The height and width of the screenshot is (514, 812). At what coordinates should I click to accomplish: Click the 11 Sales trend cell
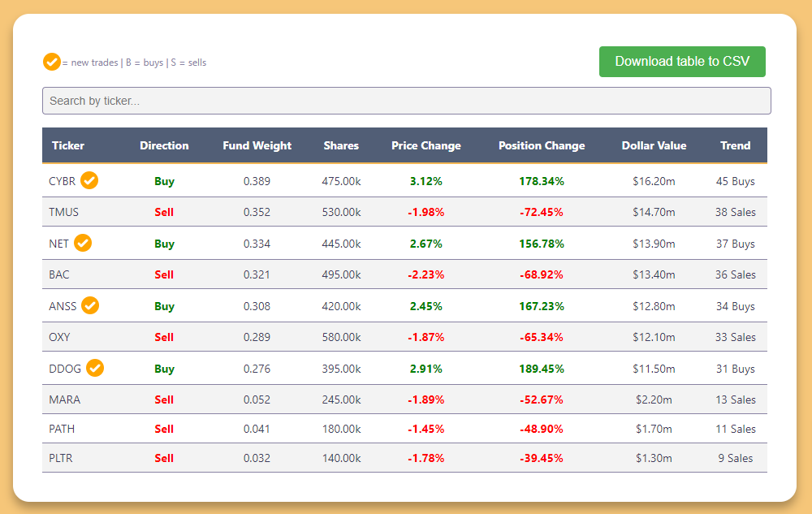point(736,429)
